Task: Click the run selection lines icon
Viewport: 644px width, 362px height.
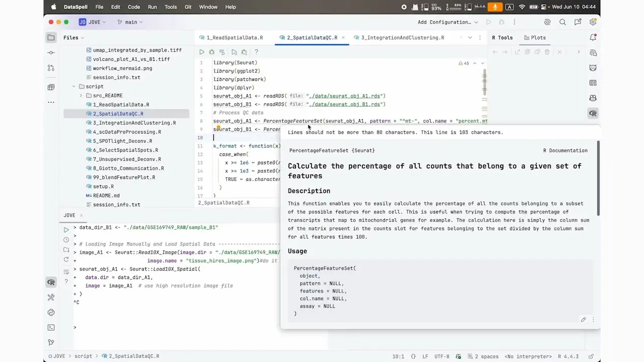Action: [234, 52]
